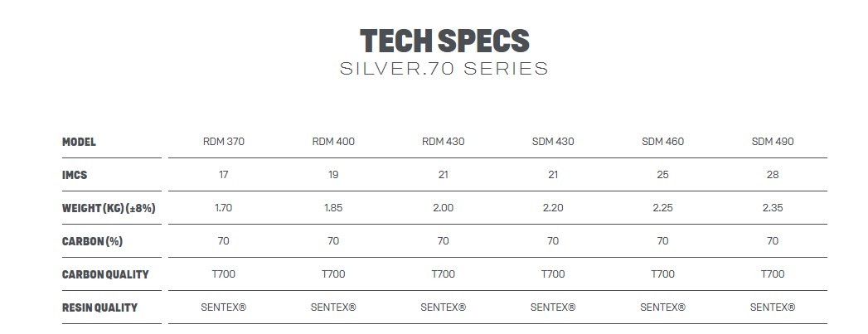Select the IMCS value 28
Screen dimensions: 868x334
tap(773, 175)
